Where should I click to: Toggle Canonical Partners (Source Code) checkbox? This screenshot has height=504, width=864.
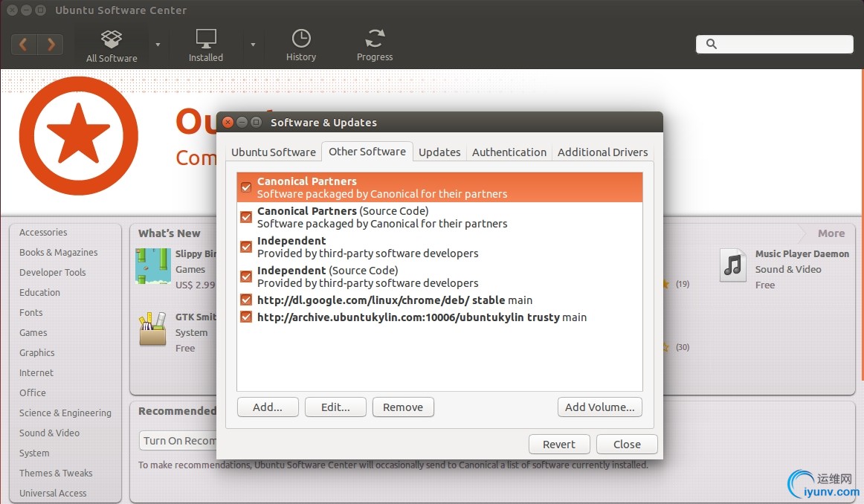(x=246, y=217)
